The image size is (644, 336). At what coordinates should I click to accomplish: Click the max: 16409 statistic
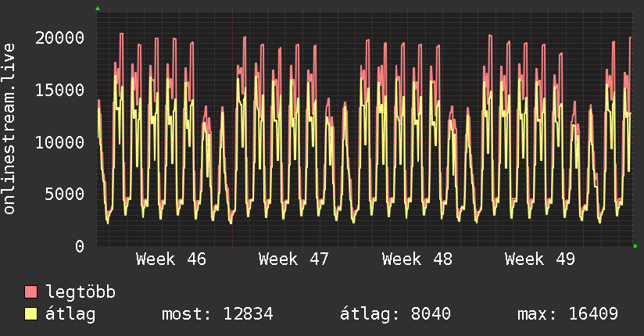(567, 314)
